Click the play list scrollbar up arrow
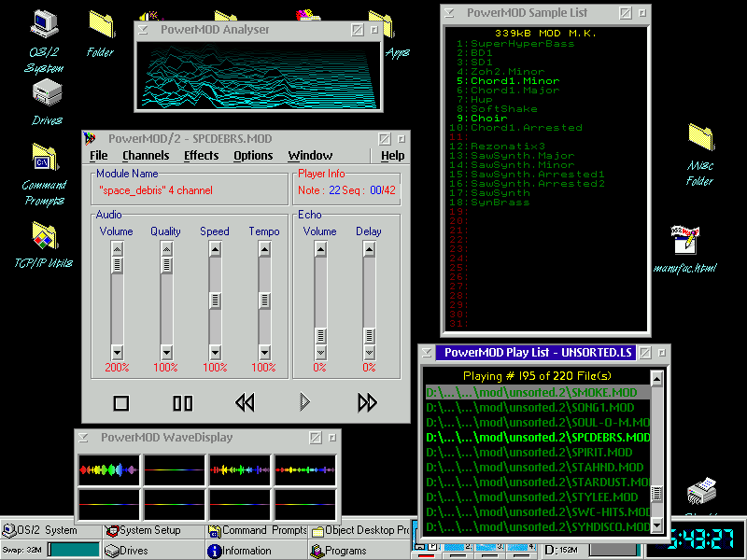747x560 pixels. click(x=657, y=379)
